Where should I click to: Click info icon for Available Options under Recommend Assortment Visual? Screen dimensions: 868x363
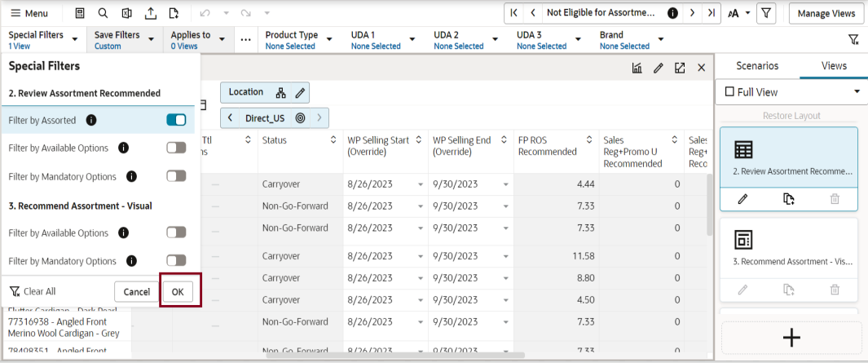coord(123,232)
